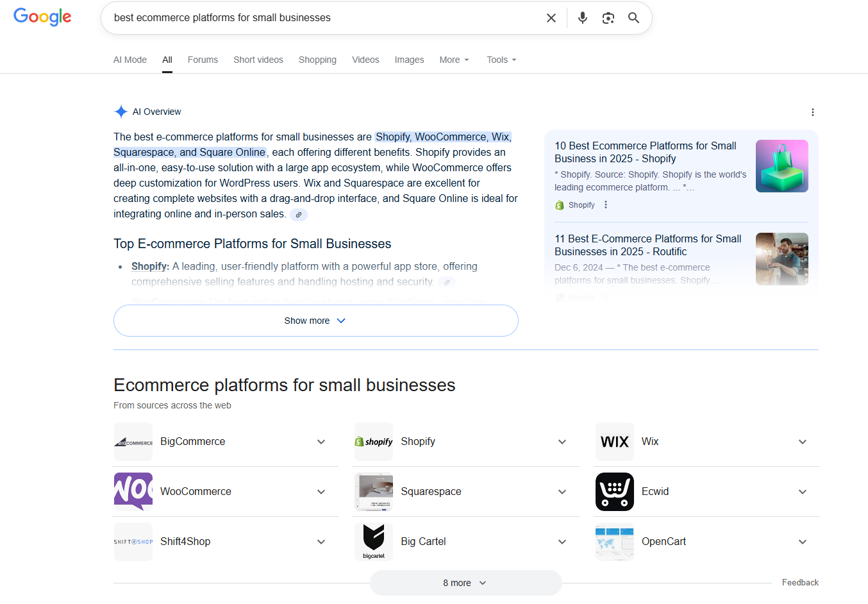This screenshot has height=604, width=868.
Task: Switch to Short videos tab
Action: pyautogui.click(x=258, y=60)
